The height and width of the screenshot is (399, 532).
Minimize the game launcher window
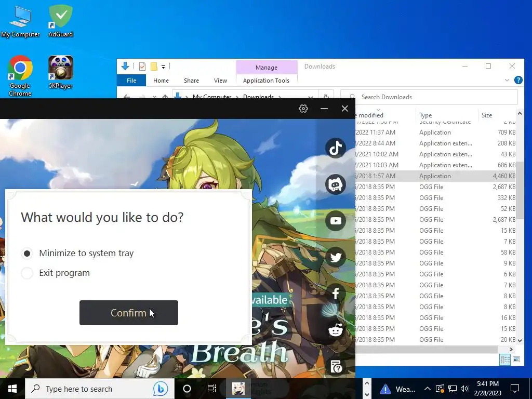point(324,109)
